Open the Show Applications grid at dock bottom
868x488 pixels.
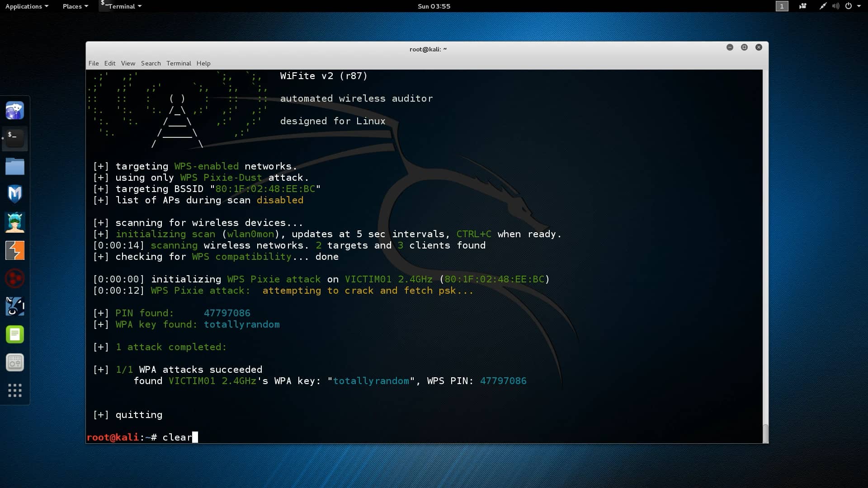(15, 391)
